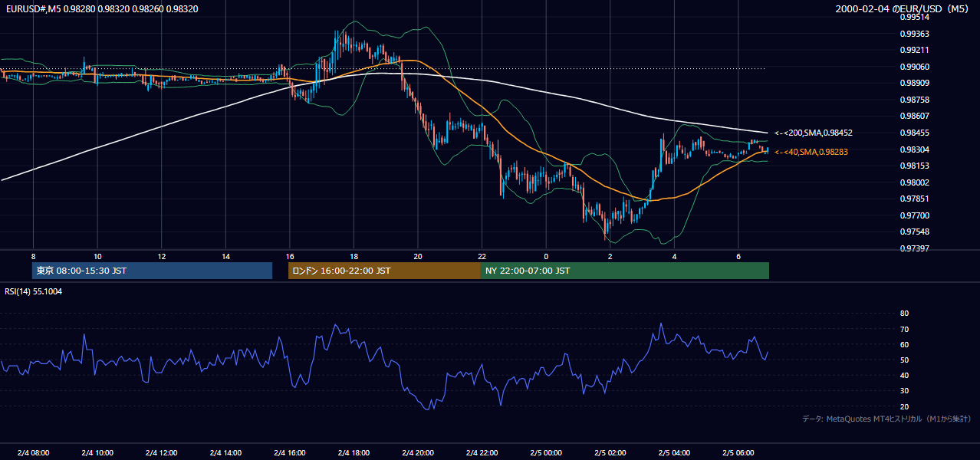
Task: Click the bottom date label 2/4 12:00
Action: [x=161, y=452]
